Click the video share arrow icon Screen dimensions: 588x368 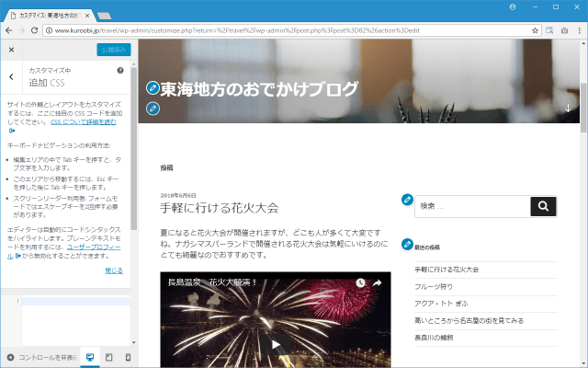click(x=378, y=282)
